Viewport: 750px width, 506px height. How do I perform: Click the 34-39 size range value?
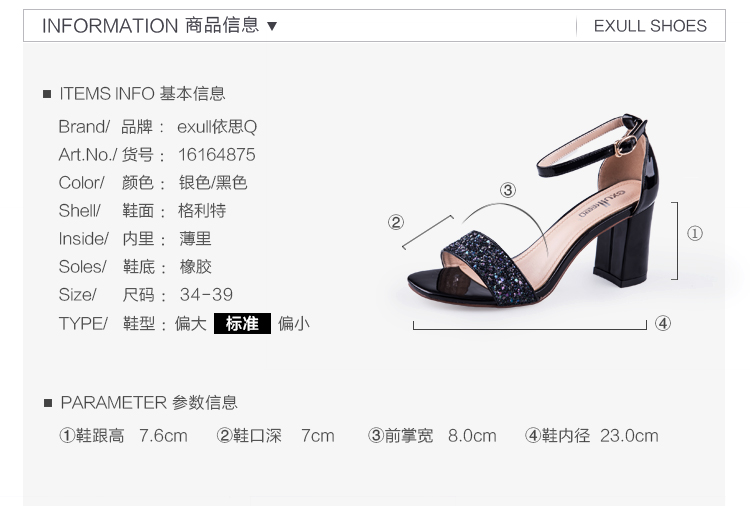coord(206,295)
